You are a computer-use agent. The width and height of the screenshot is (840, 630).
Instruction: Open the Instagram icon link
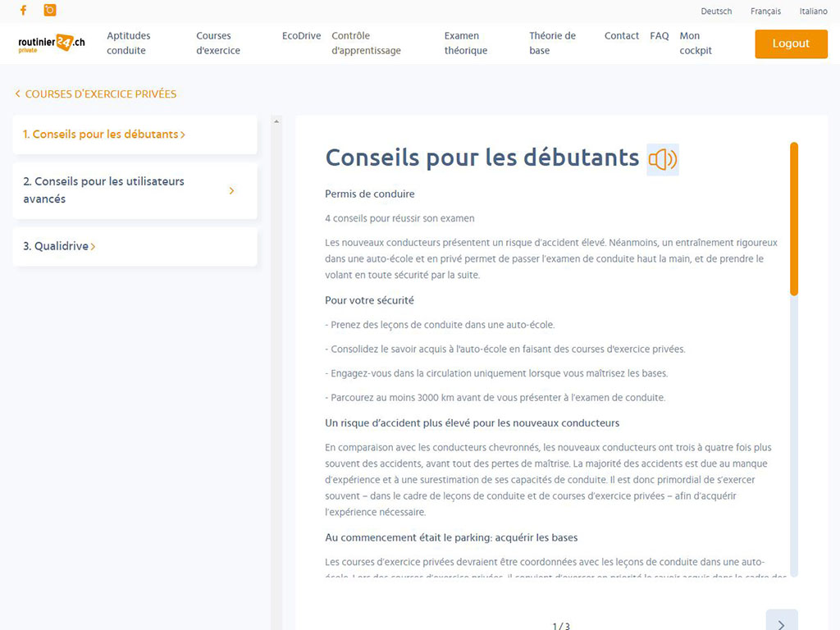coord(50,11)
